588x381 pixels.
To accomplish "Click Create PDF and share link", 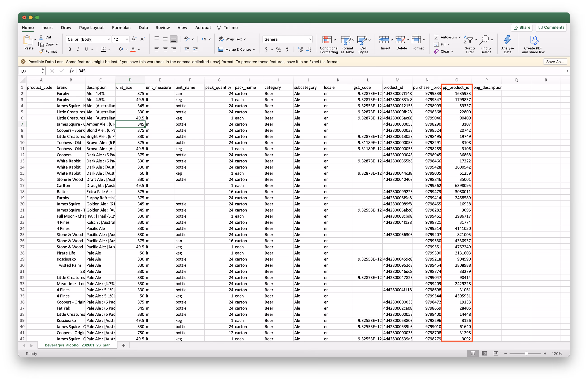I will point(533,45).
